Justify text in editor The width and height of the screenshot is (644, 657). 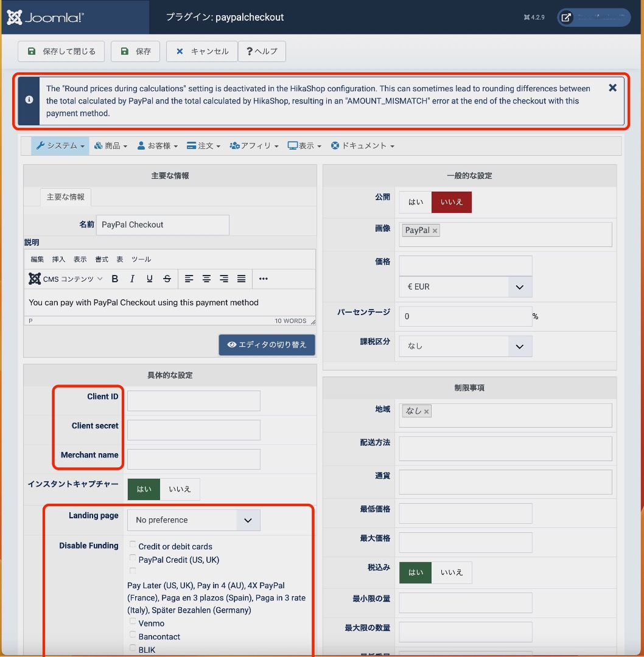pyautogui.click(x=242, y=279)
